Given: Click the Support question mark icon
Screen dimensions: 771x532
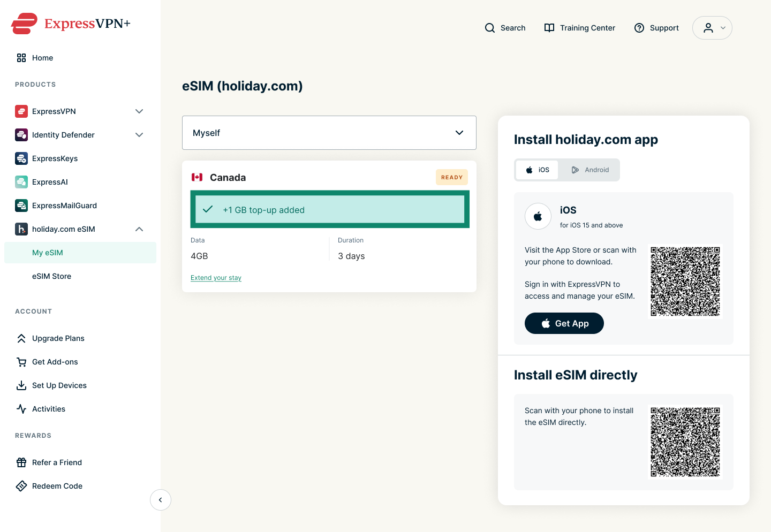Looking at the screenshot, I should [x=639, y=28].
